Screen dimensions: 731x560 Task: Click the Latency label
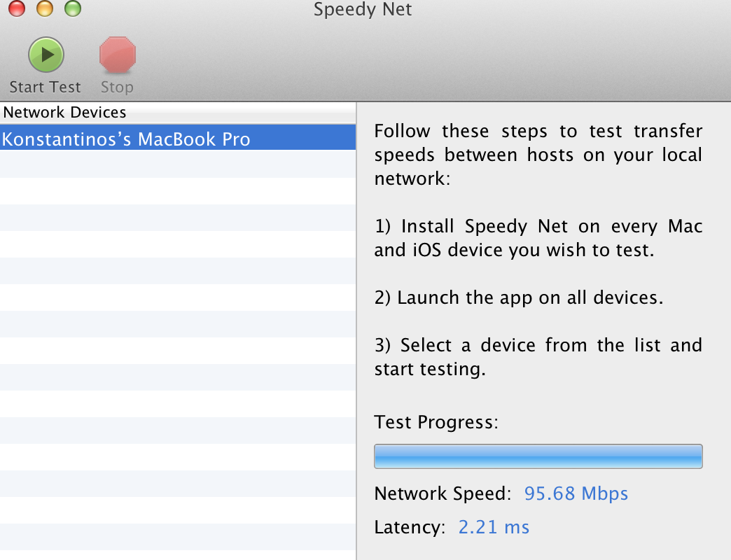click(x=410, y=527)
